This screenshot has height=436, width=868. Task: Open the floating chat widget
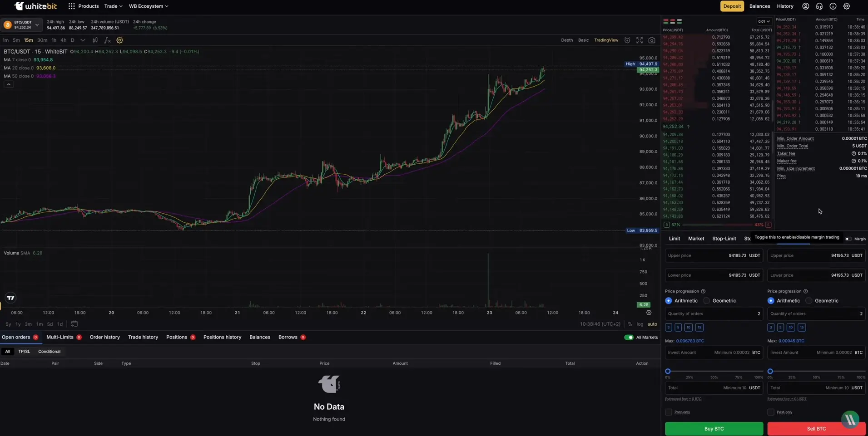850,420
